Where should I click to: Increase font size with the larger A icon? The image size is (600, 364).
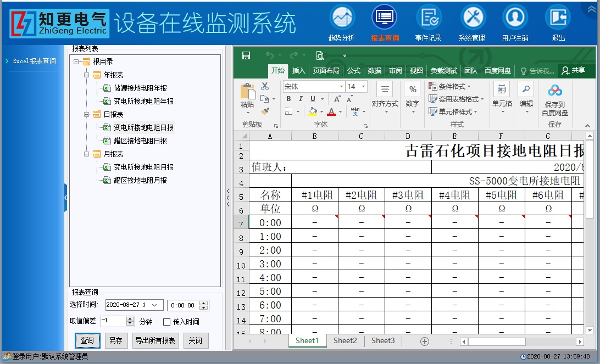[x=337, y=99]
